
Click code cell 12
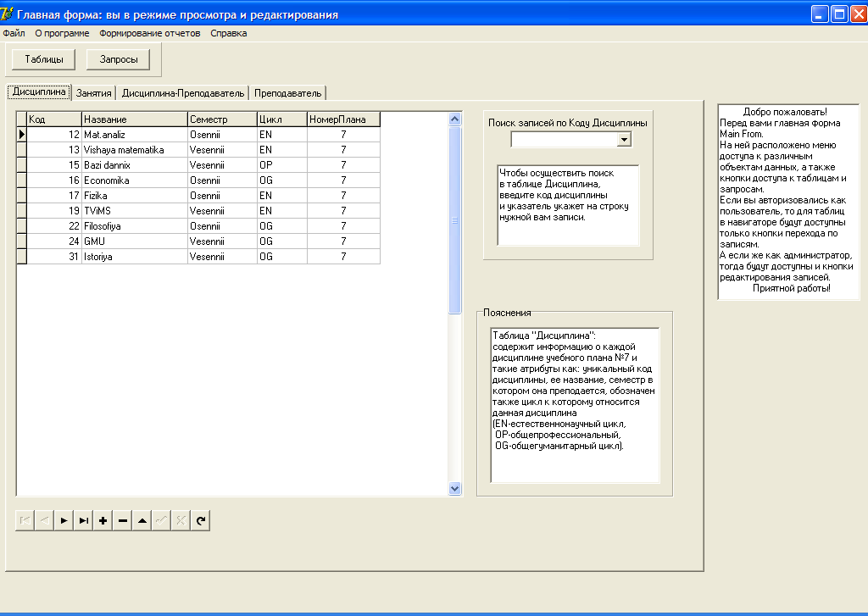coord(54,135)
